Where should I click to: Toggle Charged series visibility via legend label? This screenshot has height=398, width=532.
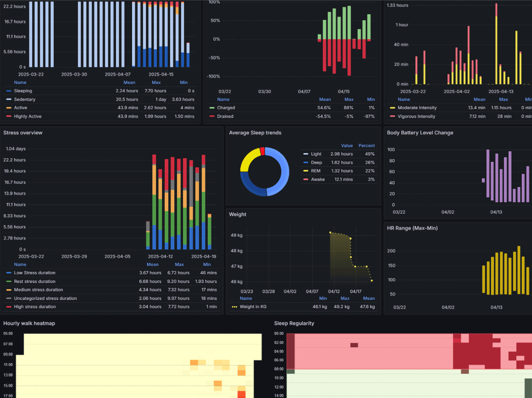click(x=226, y=108)
